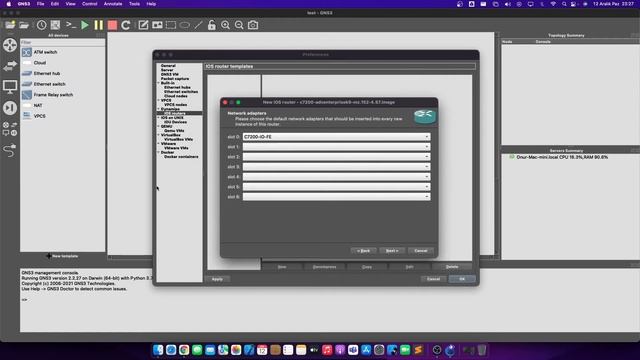The height and width of the screenshot is (360, 640).
Task: Select Server in Preferences tree
Action: point(167,70)
